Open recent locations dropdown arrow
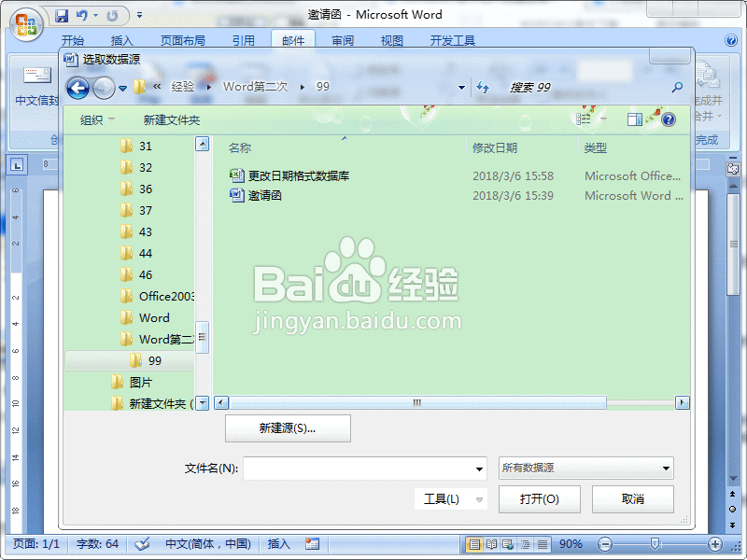The height and width of the screenshot is (560, 747). tap(123, 88)
